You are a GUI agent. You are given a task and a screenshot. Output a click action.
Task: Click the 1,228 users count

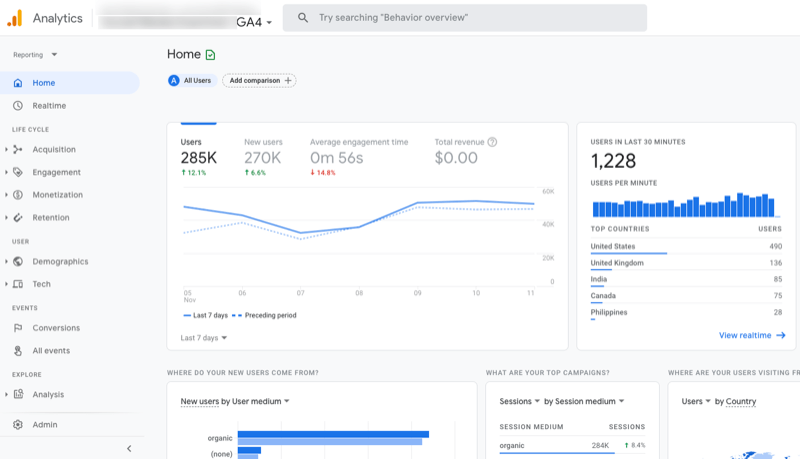613,161
